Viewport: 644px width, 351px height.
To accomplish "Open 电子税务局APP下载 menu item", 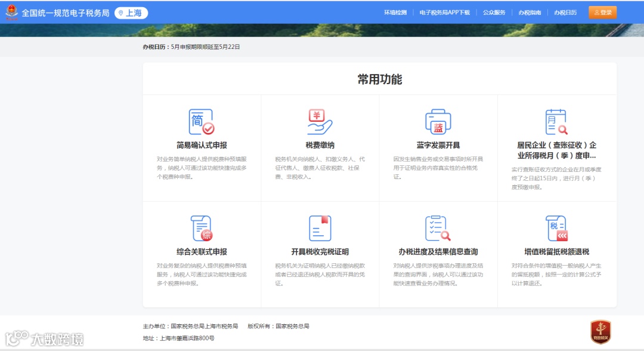I will pos(444,13).
